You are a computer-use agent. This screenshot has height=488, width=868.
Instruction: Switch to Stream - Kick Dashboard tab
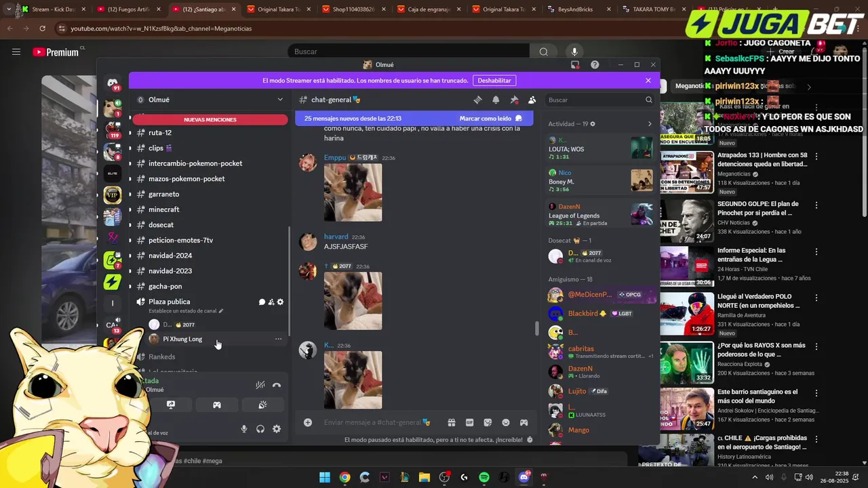click(x=53, y=9)
